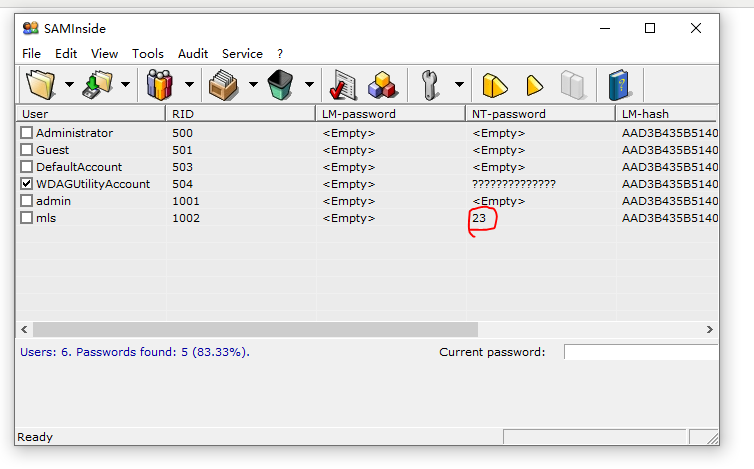This screenshot has width=754, height=469.
Task: Select the WDAGUtilityAccount user name
Action: point(93,184)
